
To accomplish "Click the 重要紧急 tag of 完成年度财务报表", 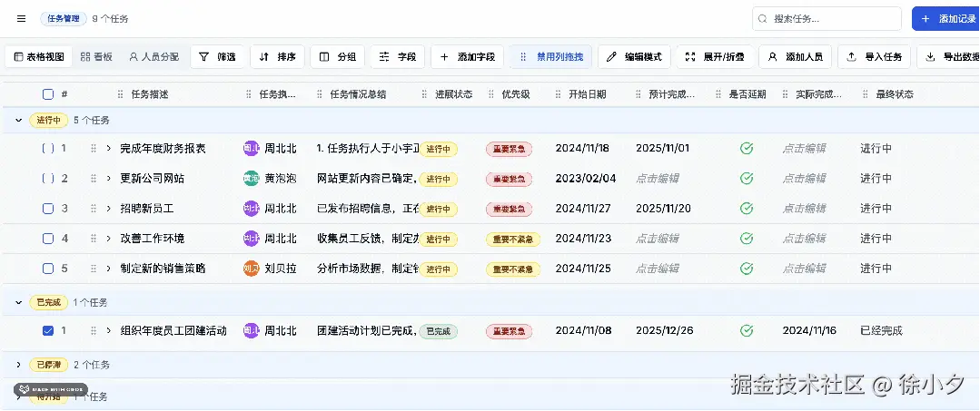I will coord(510,149).
